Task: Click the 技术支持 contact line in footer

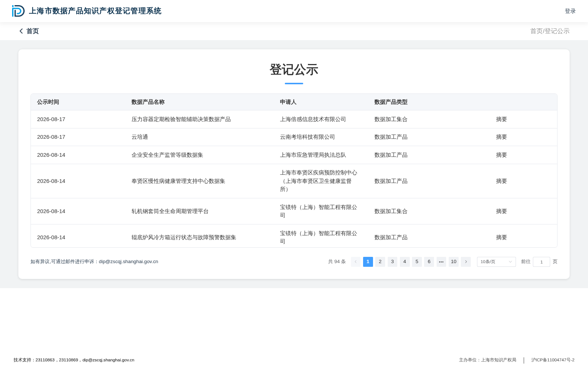Action: coord(74,360)
